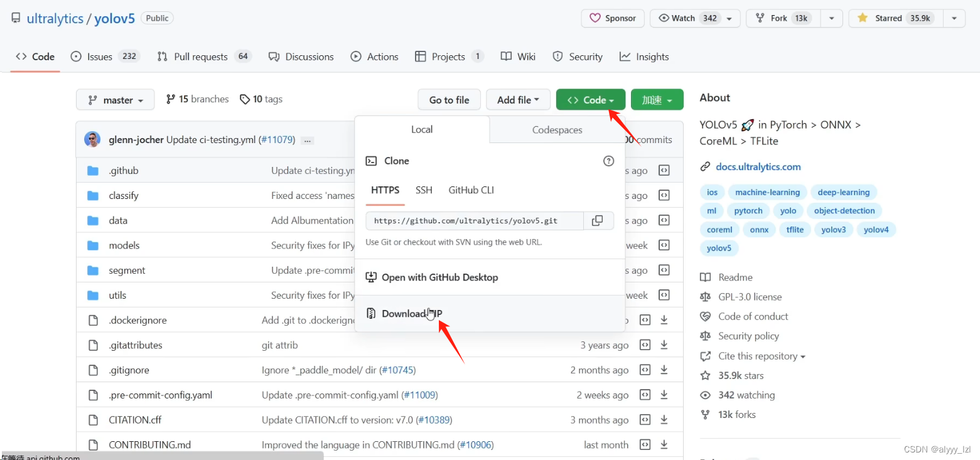Download CITATION.cff via arrow icon
This screenshot has height=460, width=980.
click(664, 420)
